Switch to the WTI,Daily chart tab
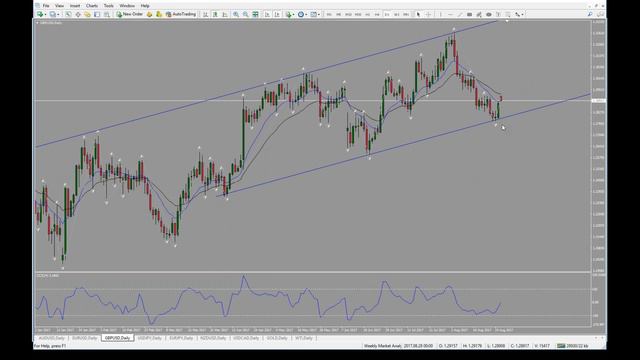640x360 pixels. tap(304, 338)
